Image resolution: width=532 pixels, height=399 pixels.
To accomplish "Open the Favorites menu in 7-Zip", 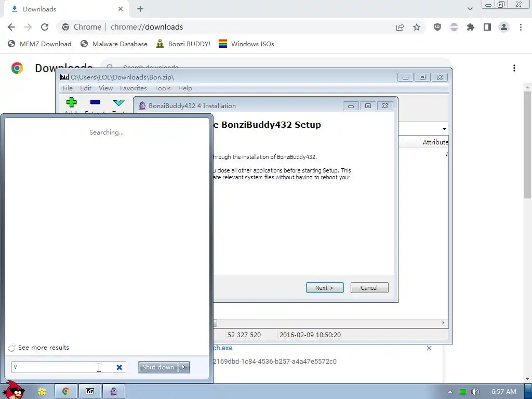I will coord(134,88).
